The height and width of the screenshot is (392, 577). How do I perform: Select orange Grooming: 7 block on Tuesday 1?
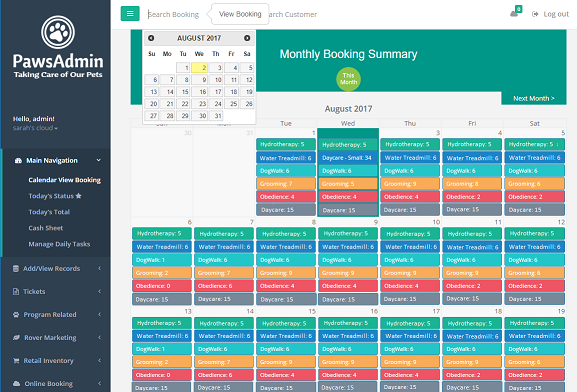coord(286,184)
